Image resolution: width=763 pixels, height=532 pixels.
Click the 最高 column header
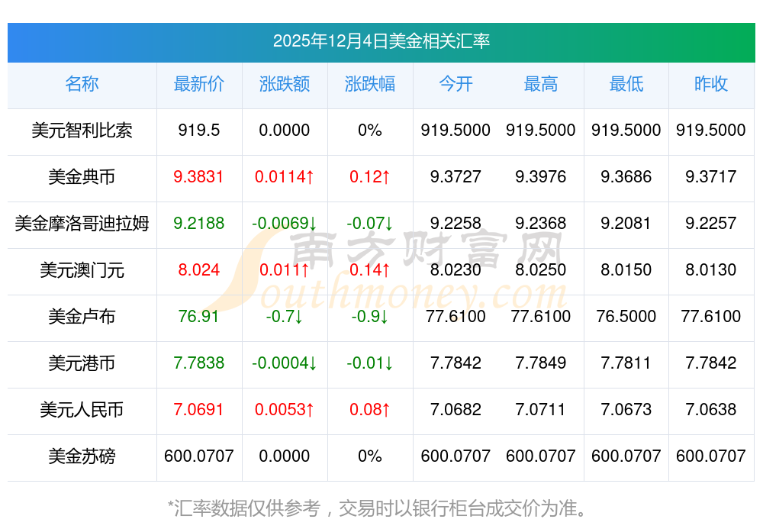tap(541, 84)
